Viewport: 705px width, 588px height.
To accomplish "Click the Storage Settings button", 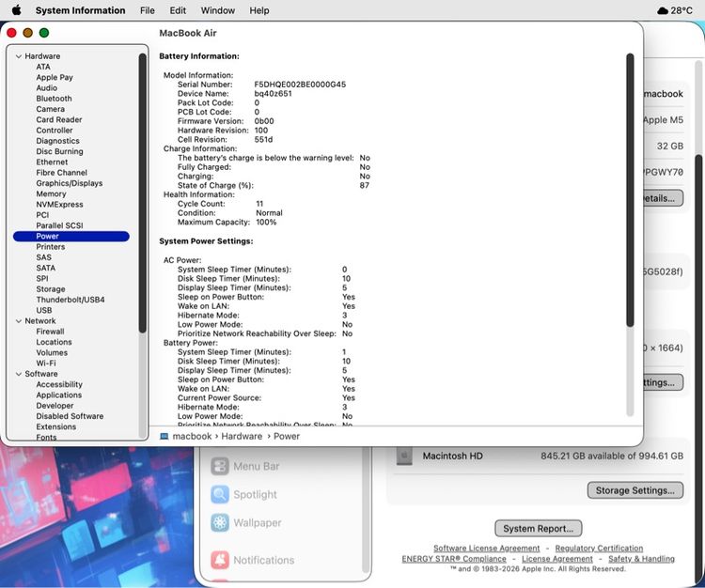I will (634, 490).
